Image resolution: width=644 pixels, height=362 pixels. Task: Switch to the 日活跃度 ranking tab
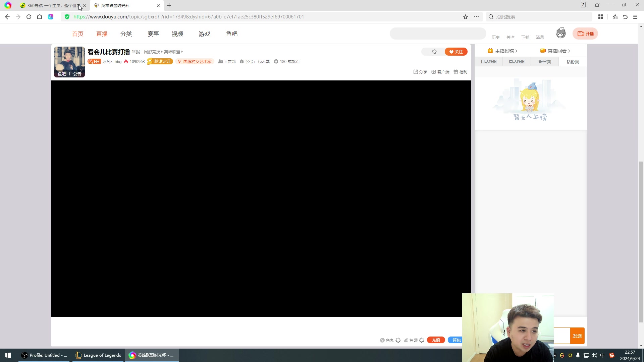[489, 62]
